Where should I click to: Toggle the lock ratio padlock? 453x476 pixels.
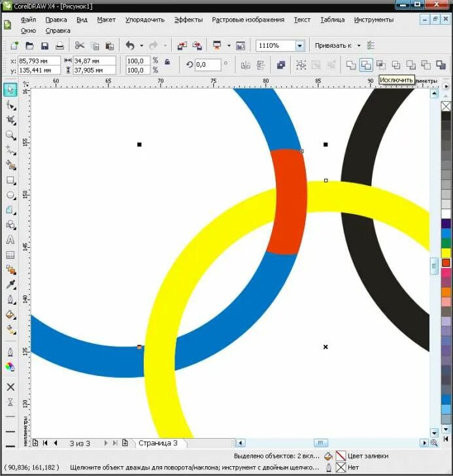tap(167, 61)
